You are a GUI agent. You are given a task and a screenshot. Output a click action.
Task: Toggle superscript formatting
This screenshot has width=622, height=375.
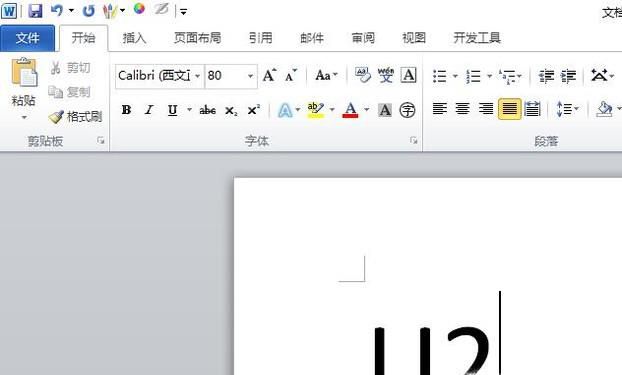point(253,110)
